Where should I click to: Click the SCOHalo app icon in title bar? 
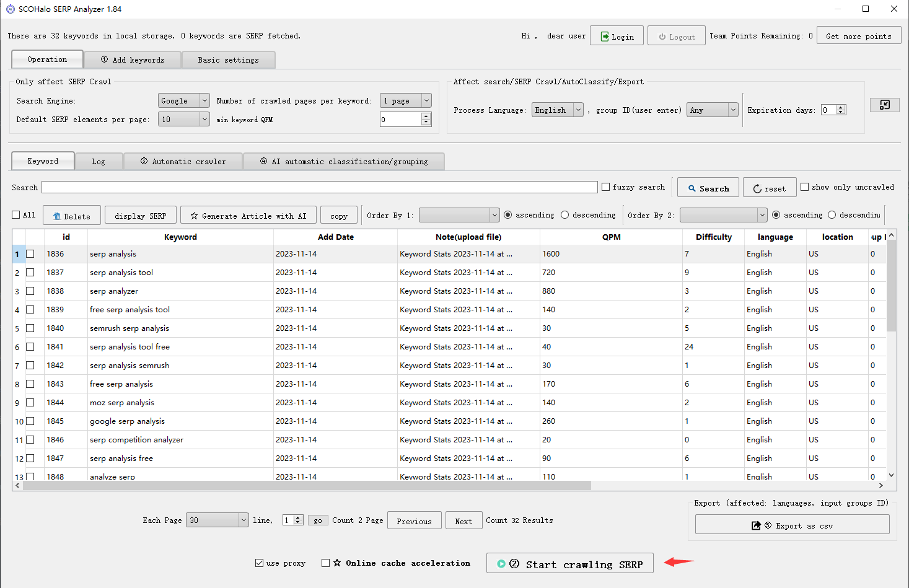pos(10,9)
